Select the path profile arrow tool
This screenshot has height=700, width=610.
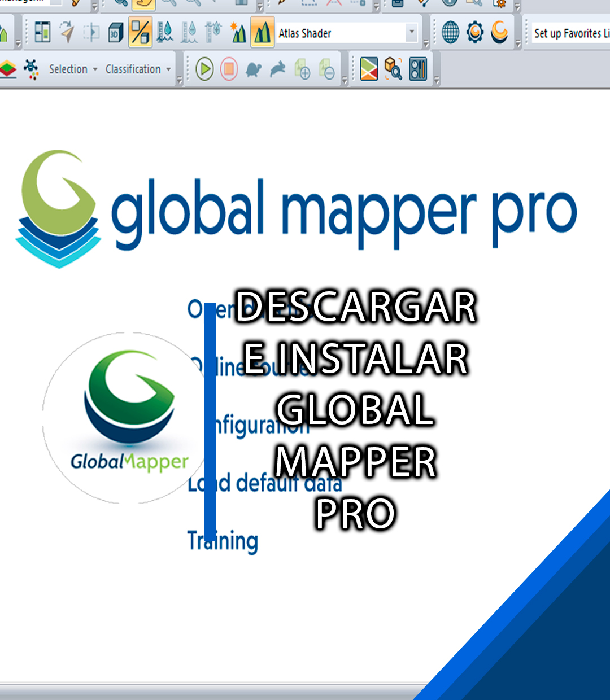(x=67, y=32)
